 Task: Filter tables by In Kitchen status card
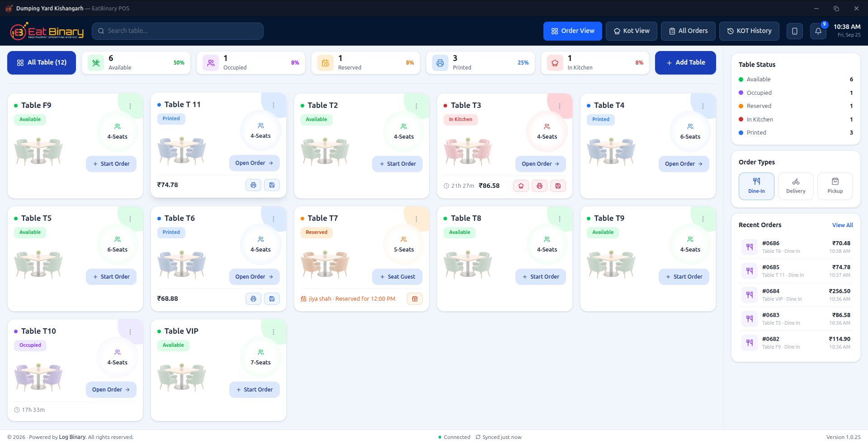[595, 63]
